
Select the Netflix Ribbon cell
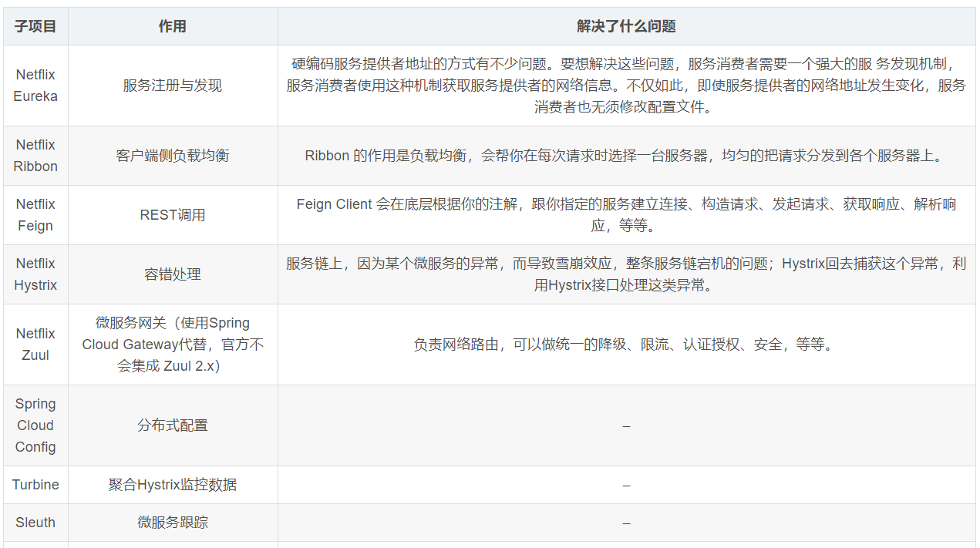pyautogui.click(x=35, y=156)
